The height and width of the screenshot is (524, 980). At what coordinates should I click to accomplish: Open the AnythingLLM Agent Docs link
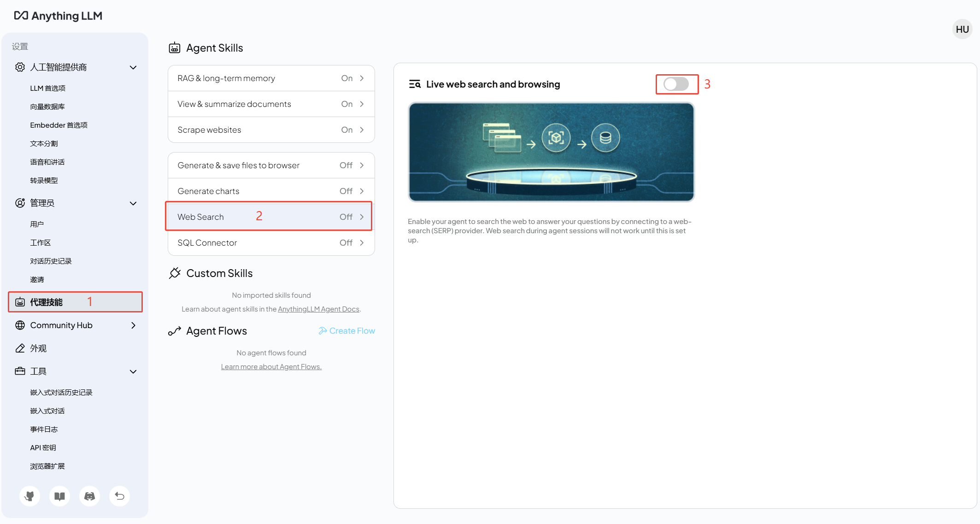point(318,309)
